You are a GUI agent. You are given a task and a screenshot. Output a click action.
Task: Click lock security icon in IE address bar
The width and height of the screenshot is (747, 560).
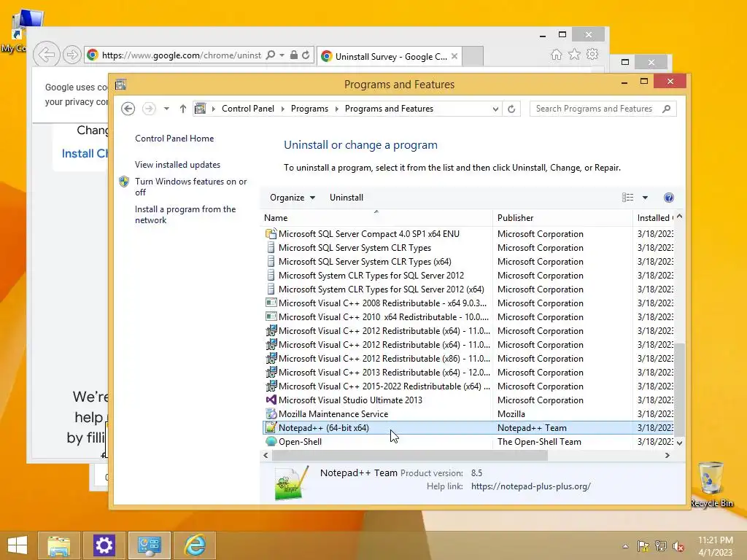(294, 55)
